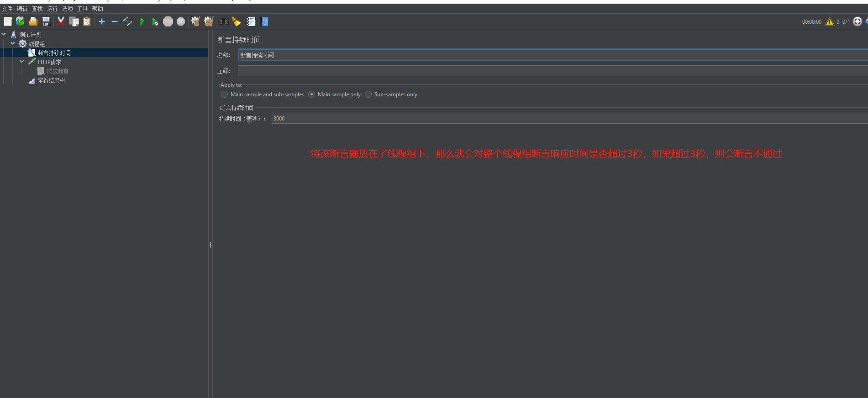This screenshot has width=868, height=398.
Task: Open the 文件 menu
Action: point(7,9)
